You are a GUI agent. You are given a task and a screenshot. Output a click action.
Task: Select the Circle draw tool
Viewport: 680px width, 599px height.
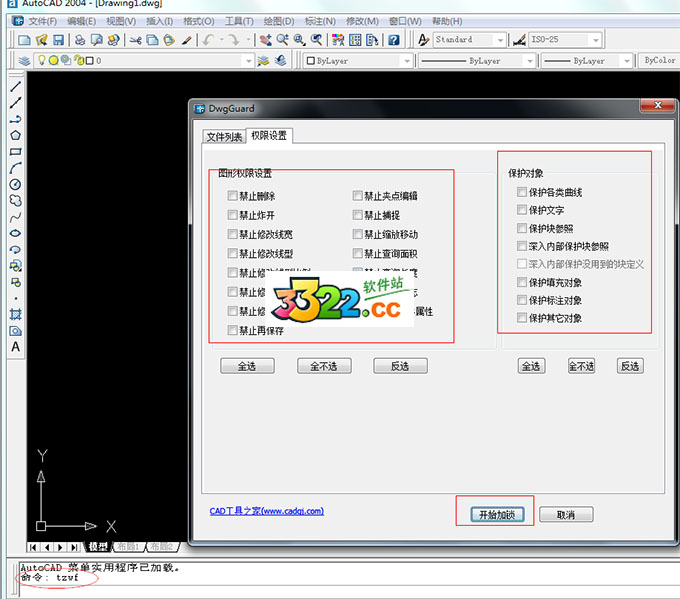16,184
